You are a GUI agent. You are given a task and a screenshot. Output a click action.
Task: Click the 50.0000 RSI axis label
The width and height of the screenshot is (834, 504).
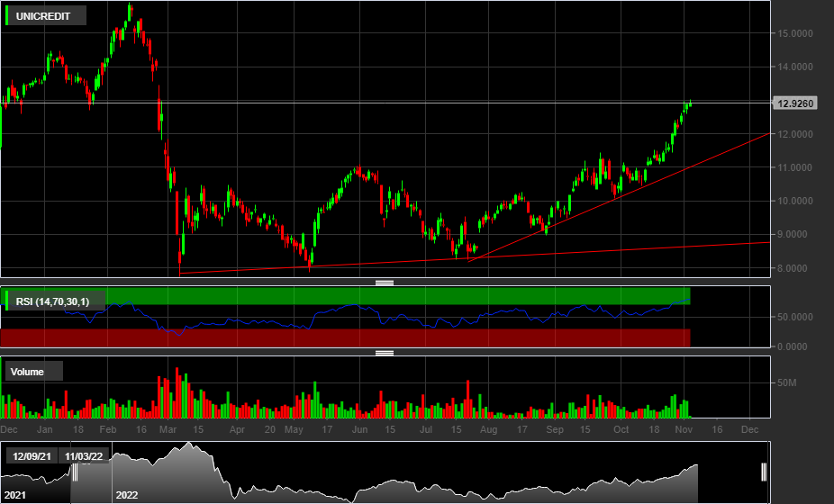tap(795, 317)
